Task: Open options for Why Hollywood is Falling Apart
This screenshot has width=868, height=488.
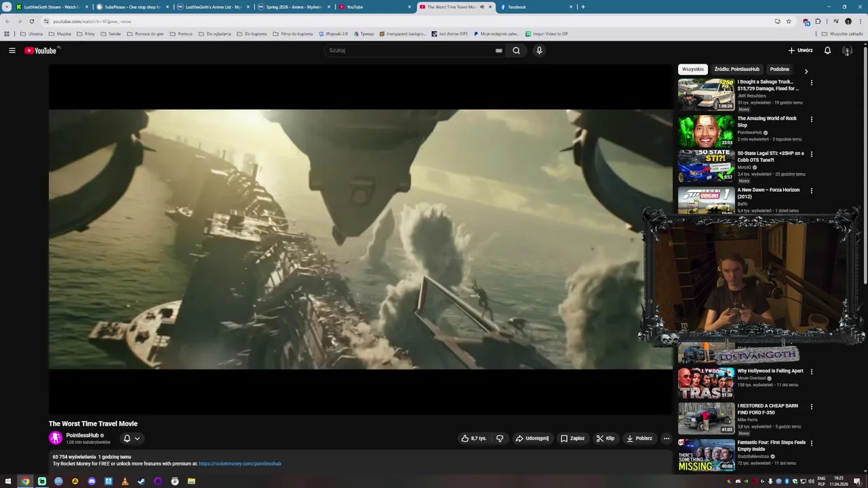Action: tap(811, 371)
